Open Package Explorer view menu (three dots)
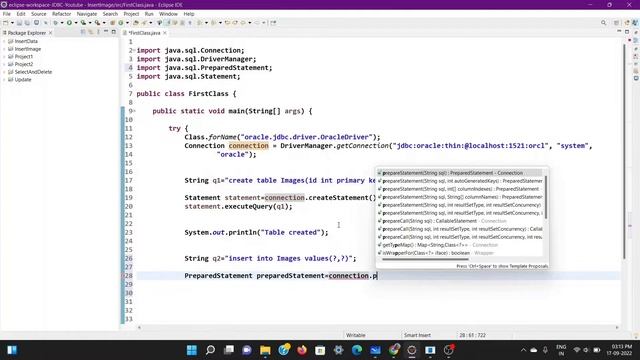Image resolution: width=640 pixels, height=360 pixels. point(98,32)
